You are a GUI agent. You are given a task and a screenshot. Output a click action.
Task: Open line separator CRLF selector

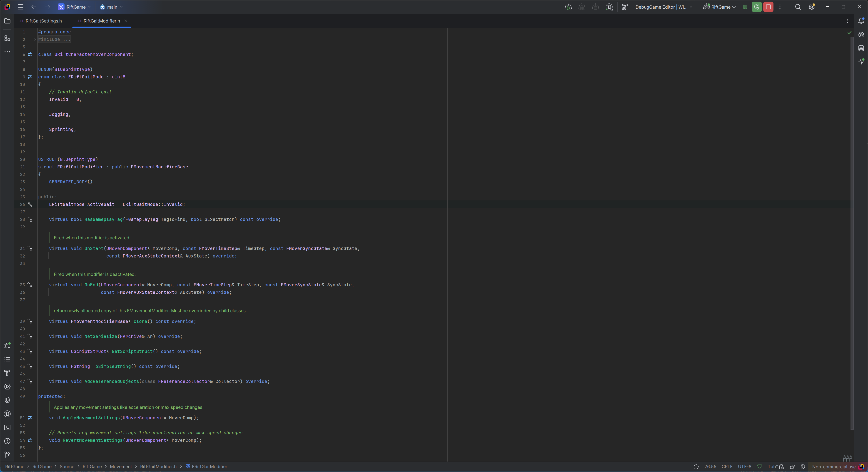click(x=727, y=467)
